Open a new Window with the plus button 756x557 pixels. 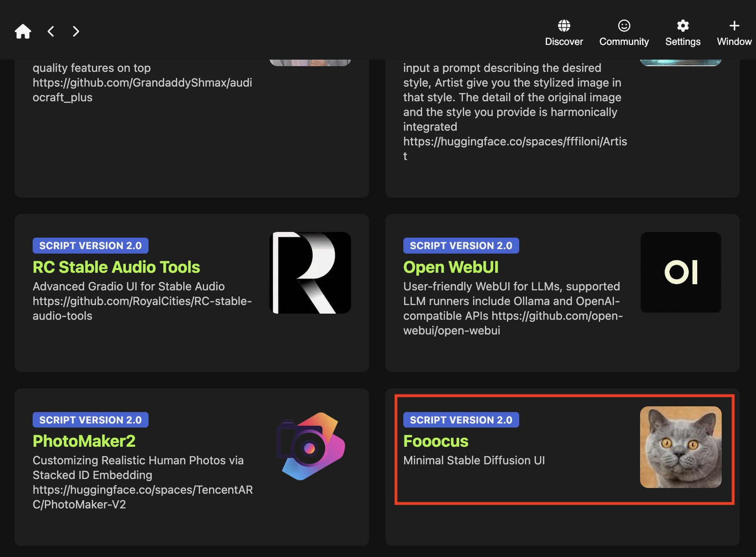(734, 33)
